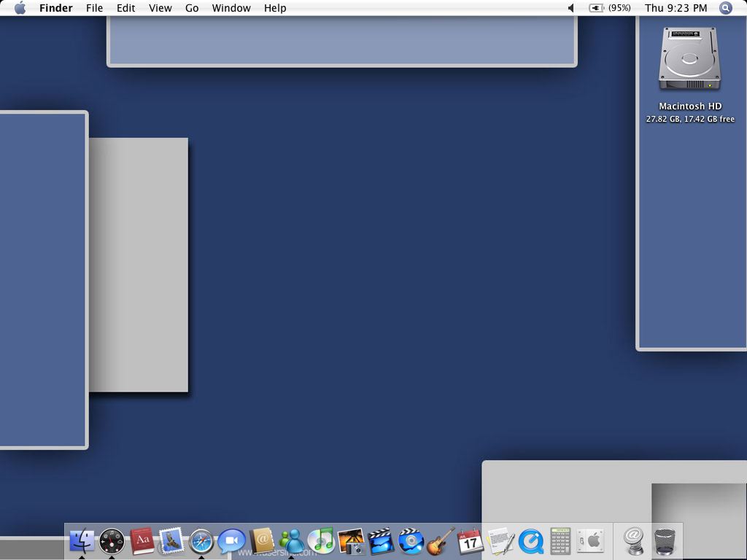
Task: Click the (95%) battery percentage text
Action: [x=619, y=8]
